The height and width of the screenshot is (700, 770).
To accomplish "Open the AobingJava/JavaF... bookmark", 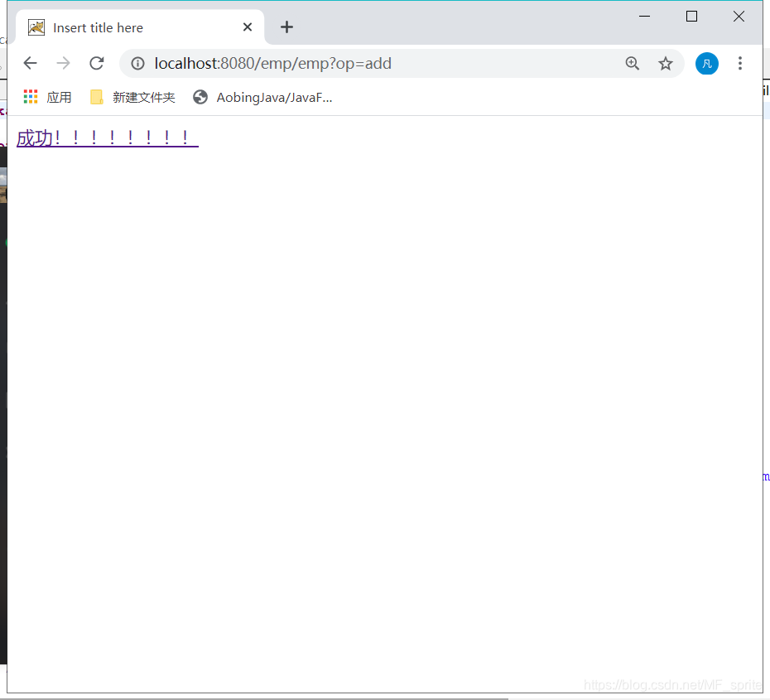I will click(x=262, y=97).
